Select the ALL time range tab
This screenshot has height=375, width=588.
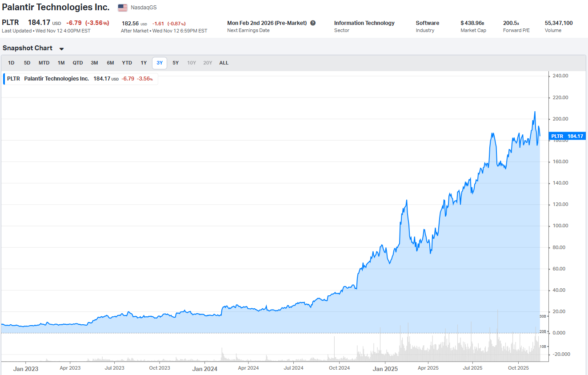[224, 63]
